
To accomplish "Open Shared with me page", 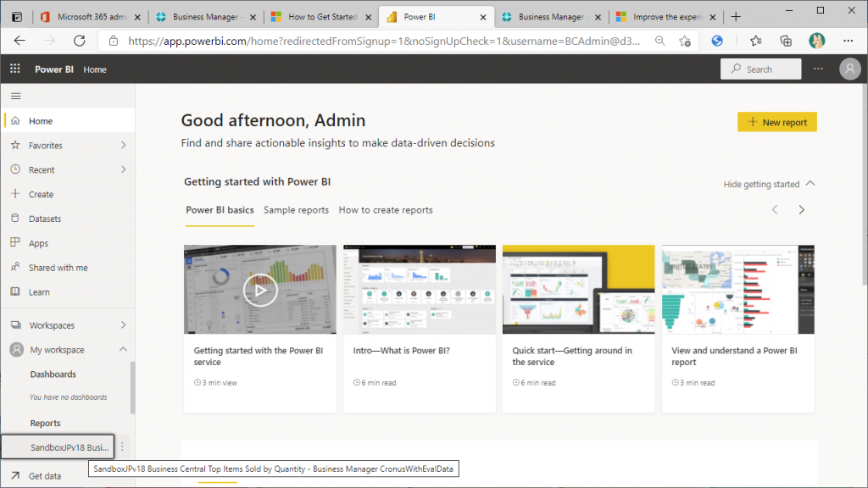I will [x=68, y=267].
